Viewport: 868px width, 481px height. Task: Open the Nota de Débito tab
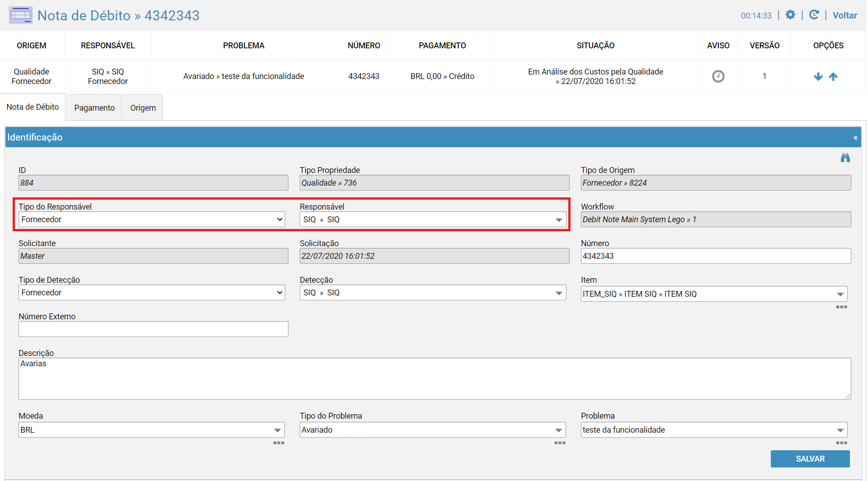click(33, 107)
